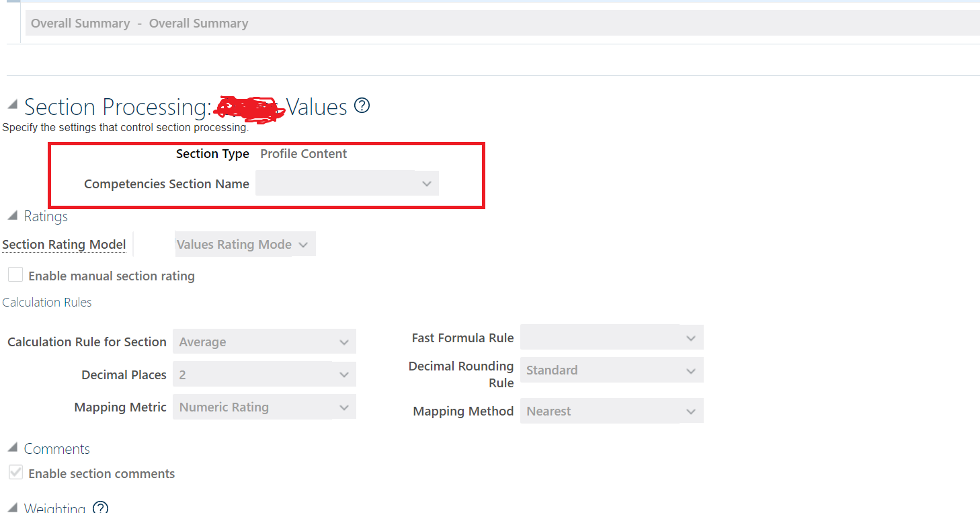Click the Section Rating Model label link

[x=64, y=244]
